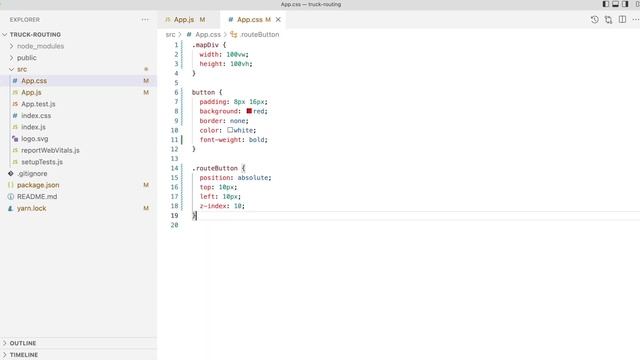The height and width of the screenshot is (360, 640).
Task: Click the EXPLORER panel title
Action: coord(25,20)
